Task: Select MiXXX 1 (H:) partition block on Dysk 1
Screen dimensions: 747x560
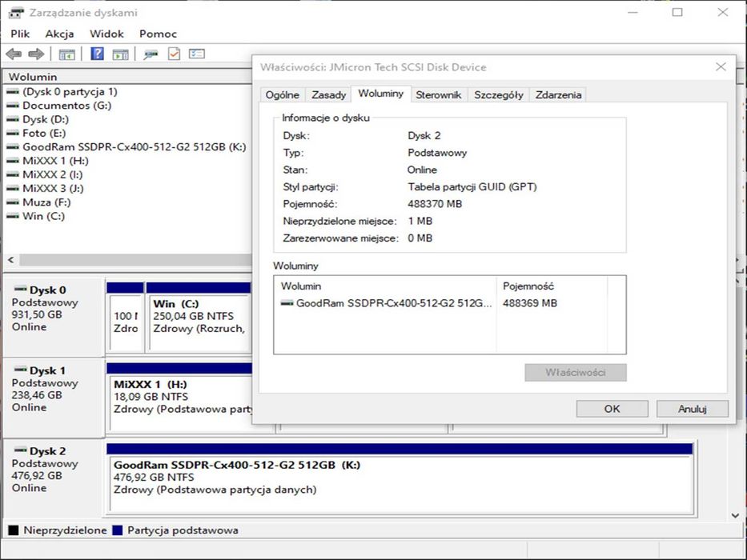Action: (x=181, y=397)
